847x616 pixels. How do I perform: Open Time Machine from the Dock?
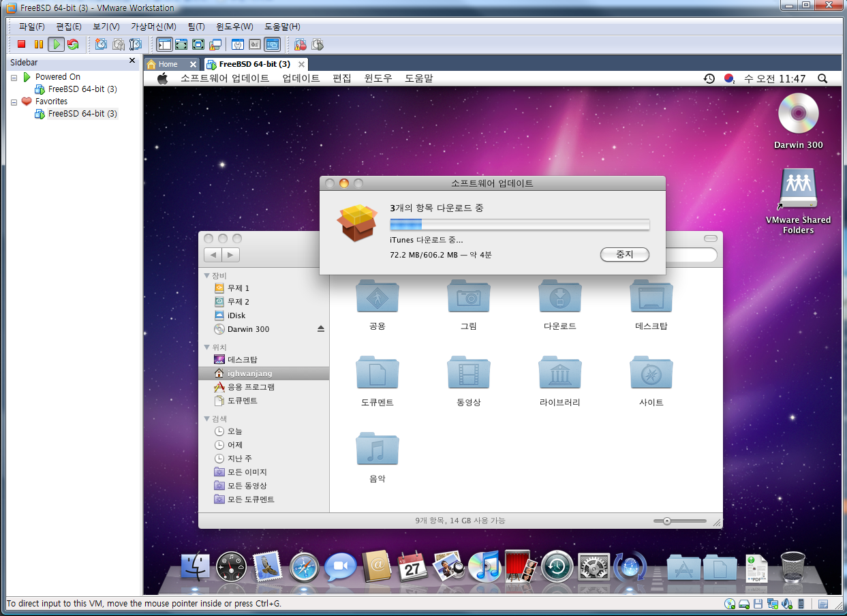tap(557, 567)
